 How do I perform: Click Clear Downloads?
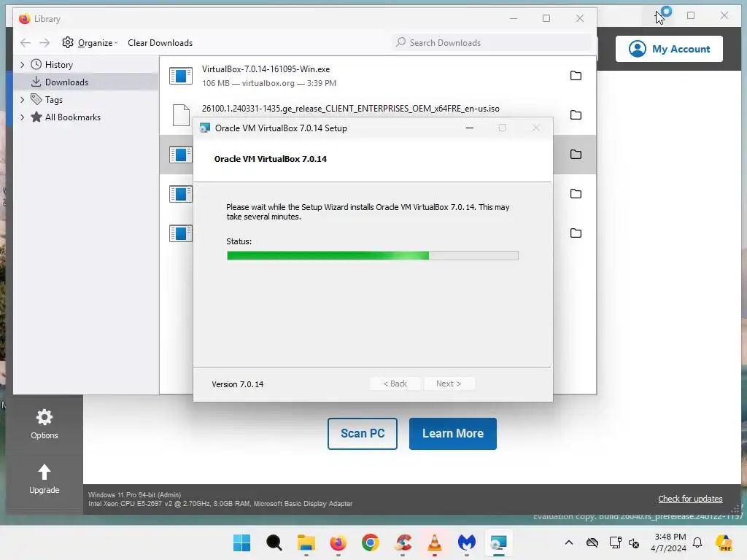160,43
